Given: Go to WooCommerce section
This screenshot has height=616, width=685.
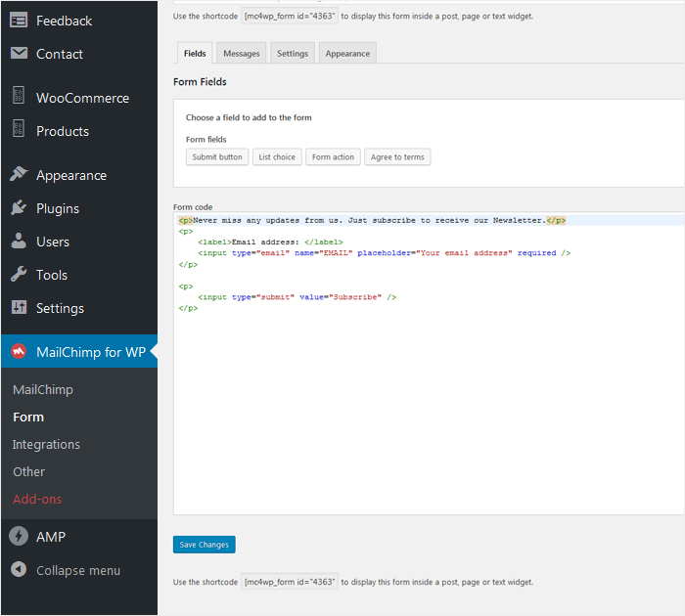Looking at the screenshot, I should (82, 98).
